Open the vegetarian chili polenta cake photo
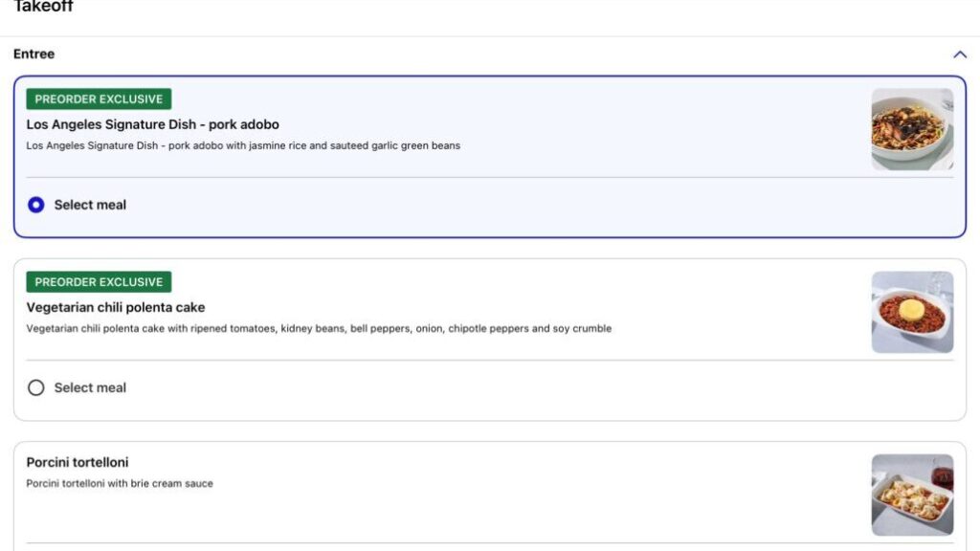The image size is (980, 551). 911,312
